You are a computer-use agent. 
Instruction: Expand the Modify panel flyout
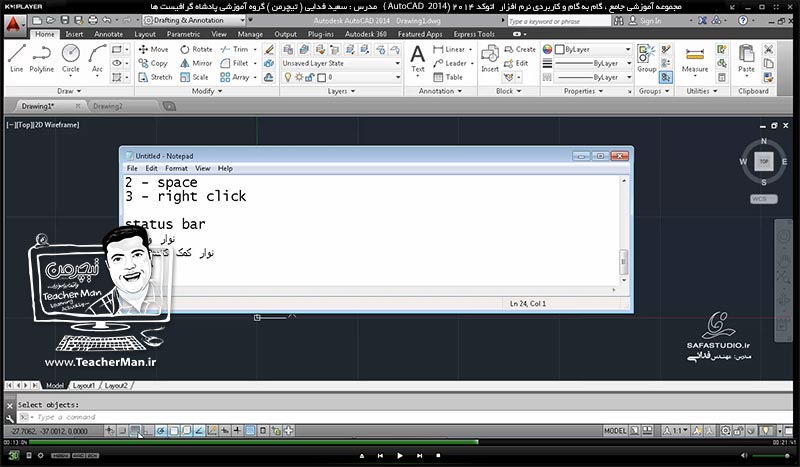pos(207,91)
